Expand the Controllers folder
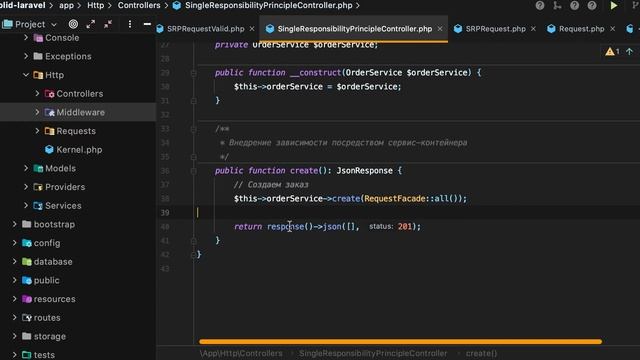The height and width of the screenshot is (360, 640). (x=37, y=94)
